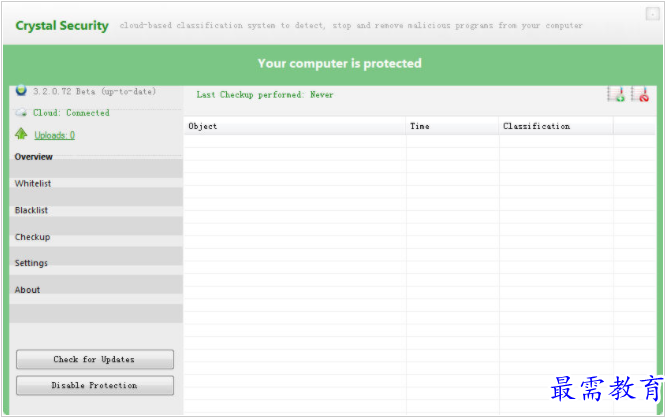
Task: Show the About section
Action: tap(27, 290)
